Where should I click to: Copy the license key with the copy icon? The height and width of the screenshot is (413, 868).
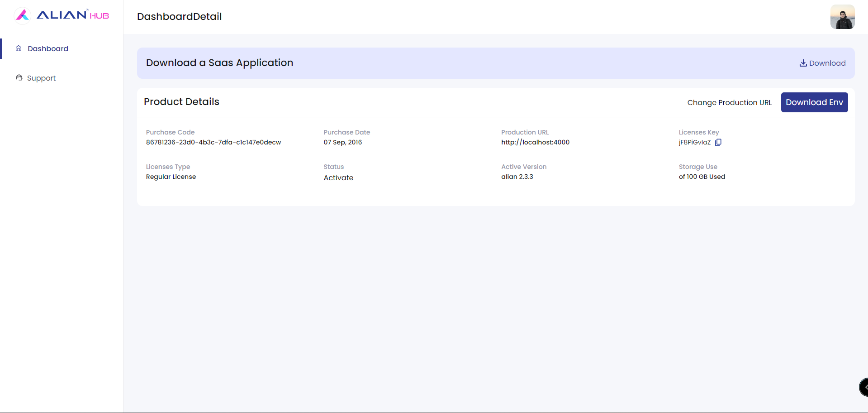pyautogui.click(x=718, y=142)
